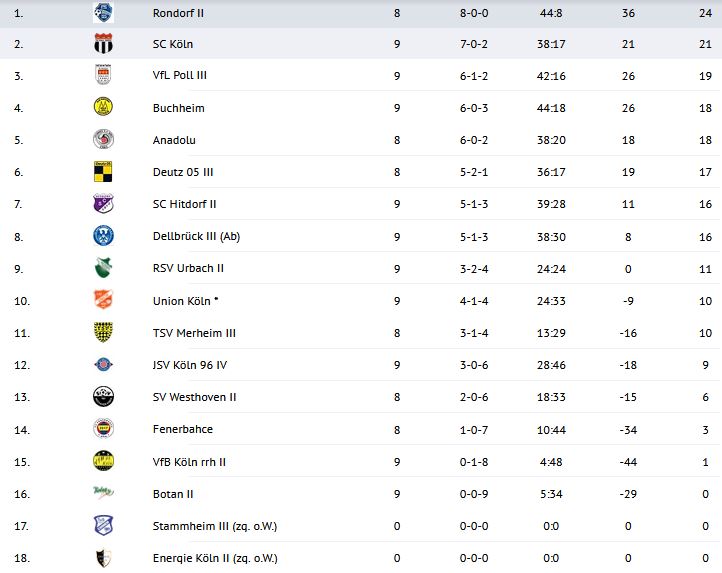Click the VfB Köln rrh II logo

[103, 461]
